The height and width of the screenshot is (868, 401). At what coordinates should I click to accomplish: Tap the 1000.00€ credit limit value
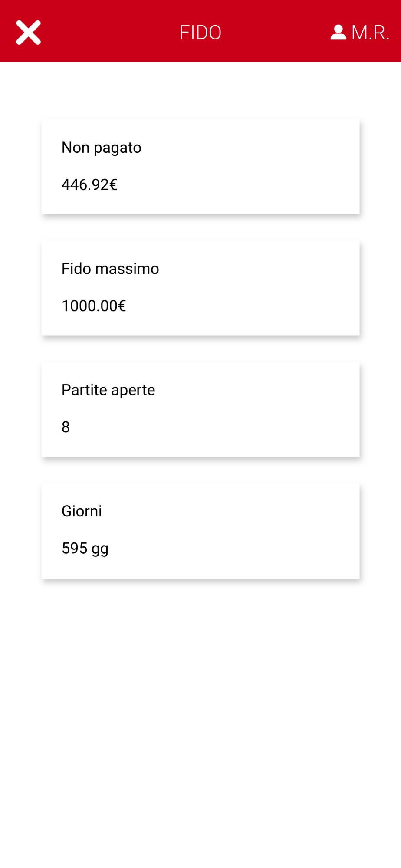pyautogui.click(x=94, y=306)
